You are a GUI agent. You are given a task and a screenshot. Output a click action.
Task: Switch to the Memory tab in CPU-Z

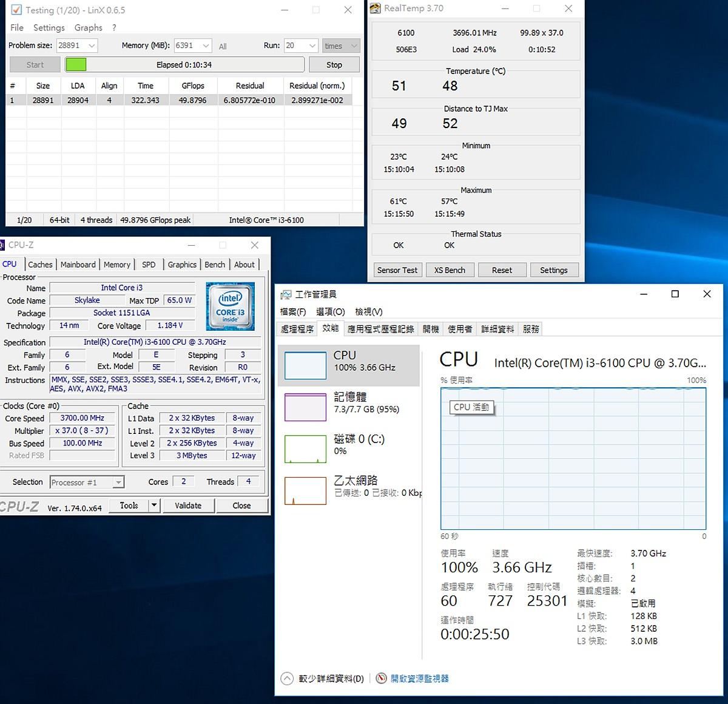[x=116, y=265]
